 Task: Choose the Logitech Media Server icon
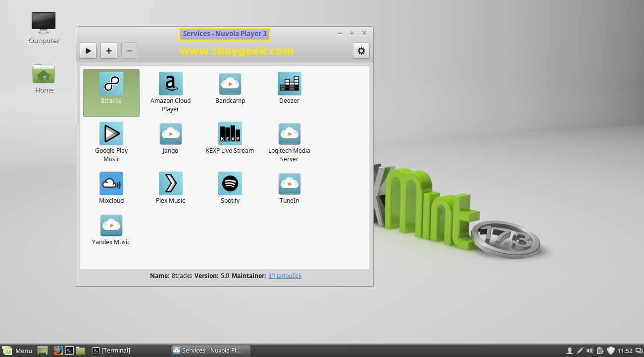click(x=290, y=134)
